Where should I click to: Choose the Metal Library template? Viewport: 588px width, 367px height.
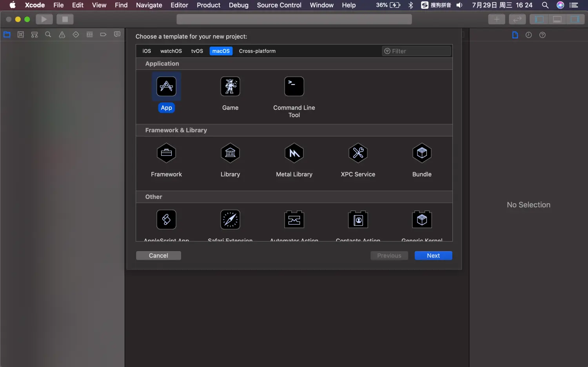pyautogui.click(x=294, y=153)
